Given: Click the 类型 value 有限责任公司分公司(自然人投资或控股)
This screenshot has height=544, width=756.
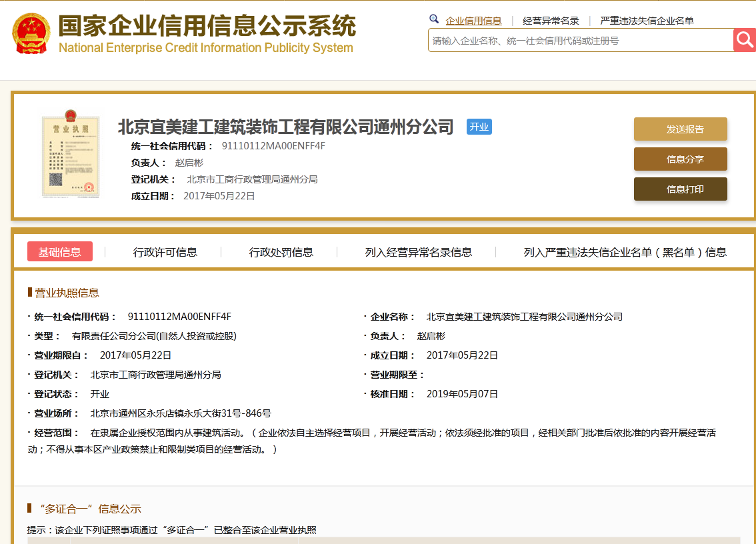Looking at the screenshot, I should click(x=154, y=335).
